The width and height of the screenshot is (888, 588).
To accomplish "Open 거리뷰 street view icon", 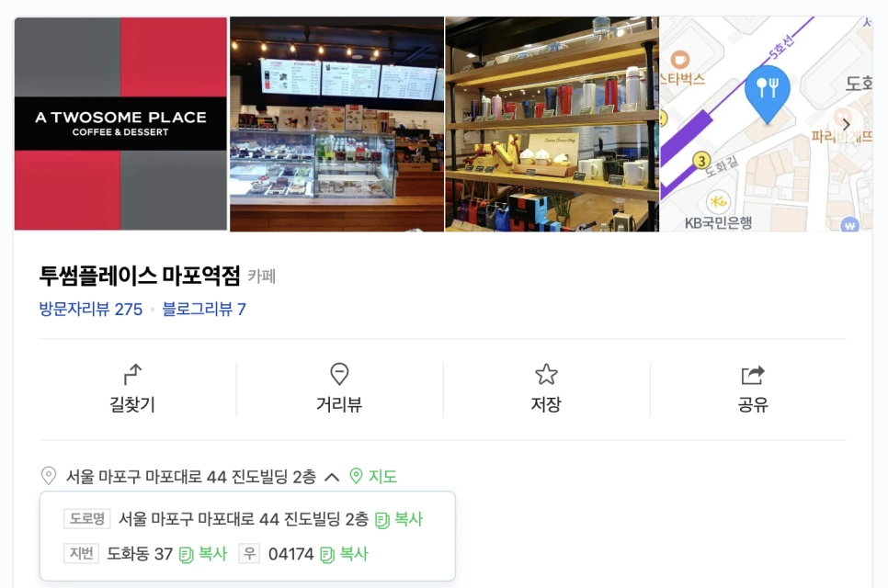I will tap(339, 374).
